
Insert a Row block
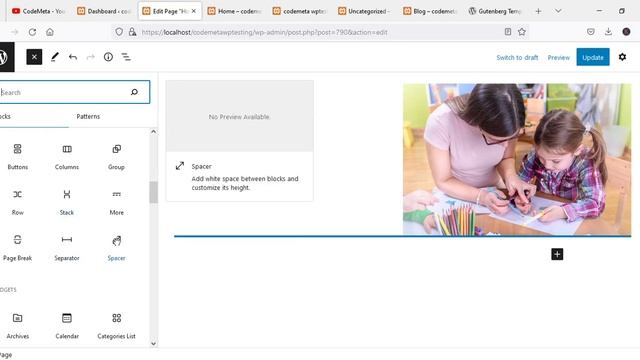(x=18, y=202)
